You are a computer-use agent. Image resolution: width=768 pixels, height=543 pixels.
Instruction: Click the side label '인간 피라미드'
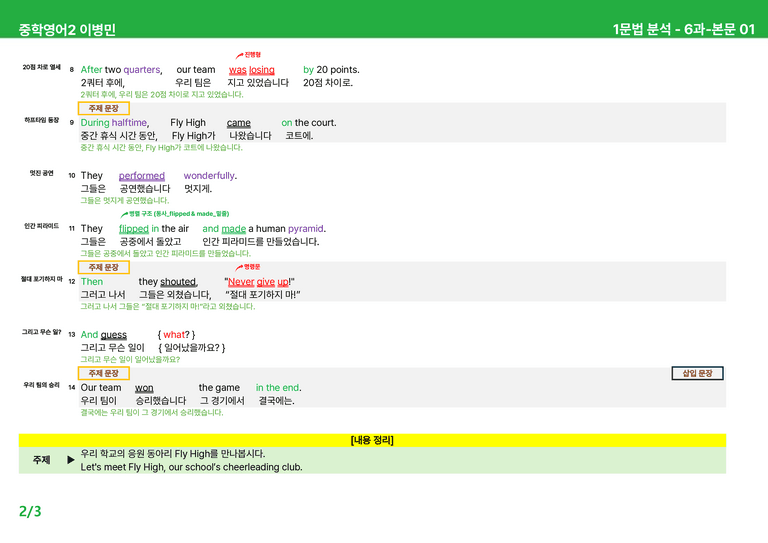pos(42,226)
